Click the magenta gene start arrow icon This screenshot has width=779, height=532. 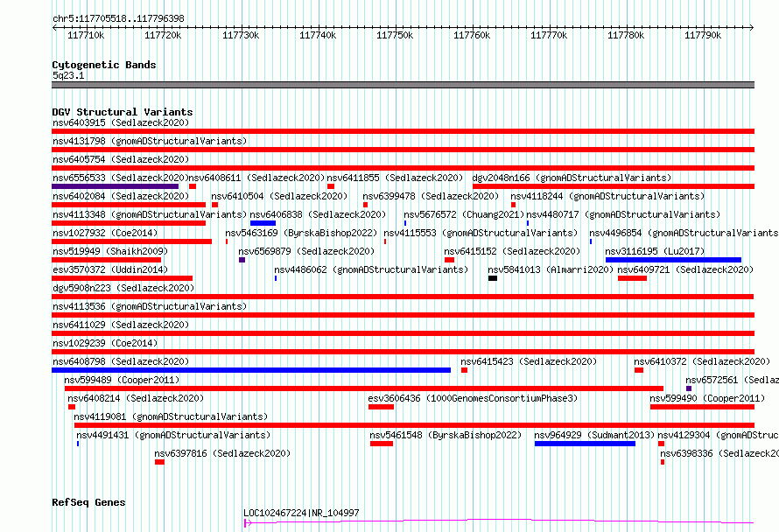[x=248, y=522]
